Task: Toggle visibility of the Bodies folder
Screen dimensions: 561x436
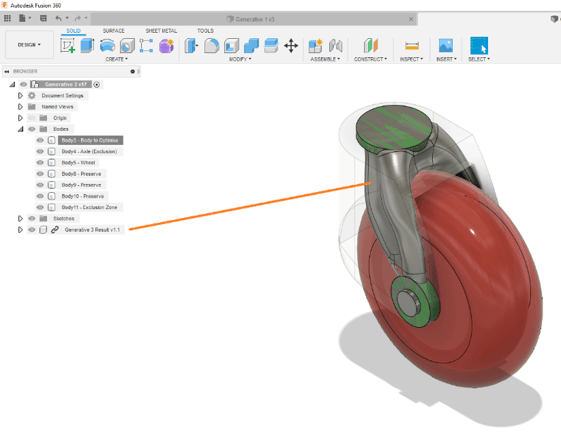Action: [x=32, y=129]
